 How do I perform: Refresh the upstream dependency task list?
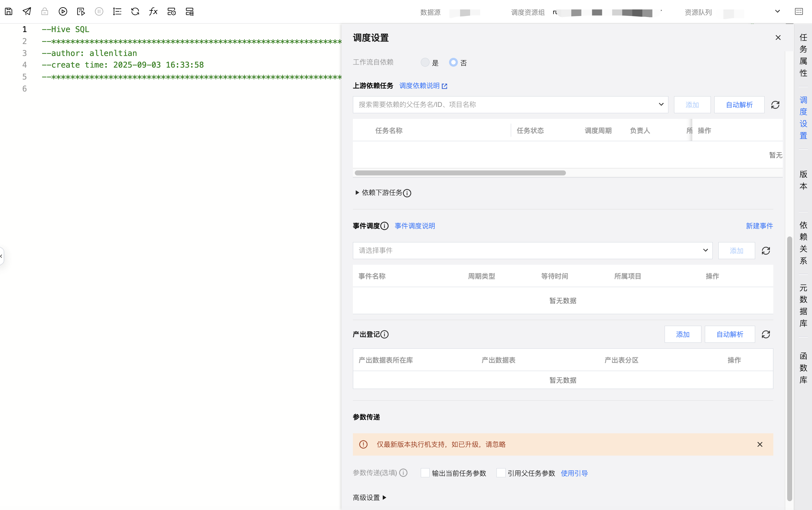(775, 105)
